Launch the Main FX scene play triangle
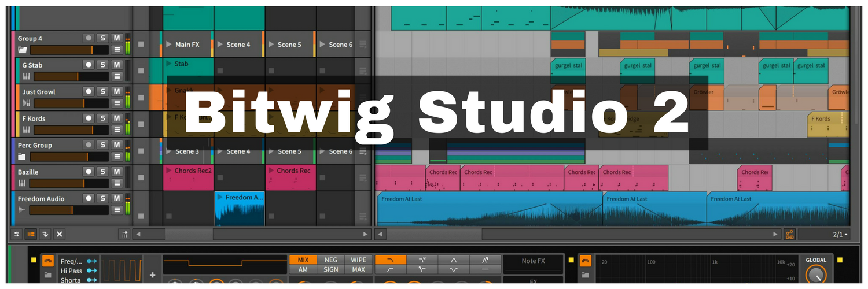868x289 pixels. pyautogui.click(x=169, y=45)
